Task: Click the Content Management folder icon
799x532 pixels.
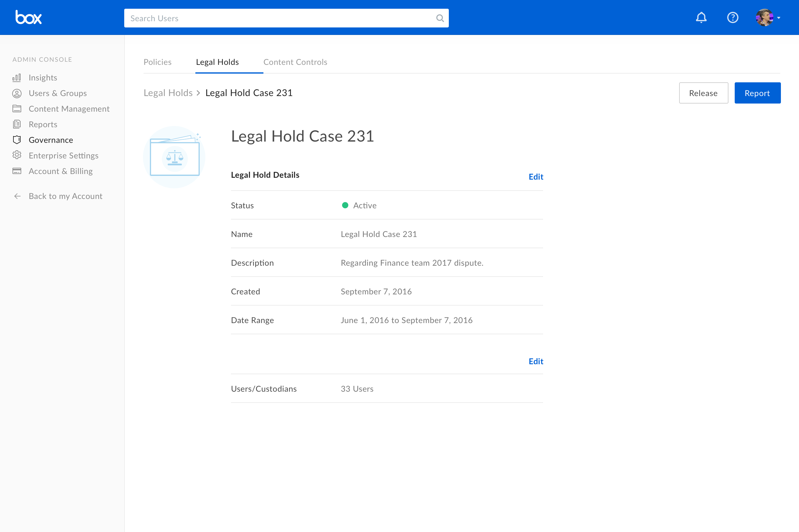Action: (x=17, y=109)
